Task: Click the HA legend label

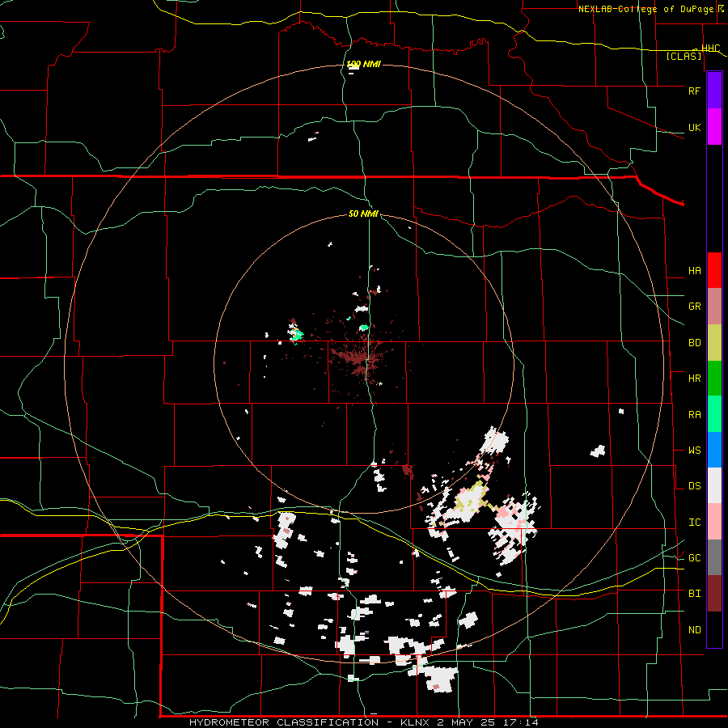Action: point(694,270)
